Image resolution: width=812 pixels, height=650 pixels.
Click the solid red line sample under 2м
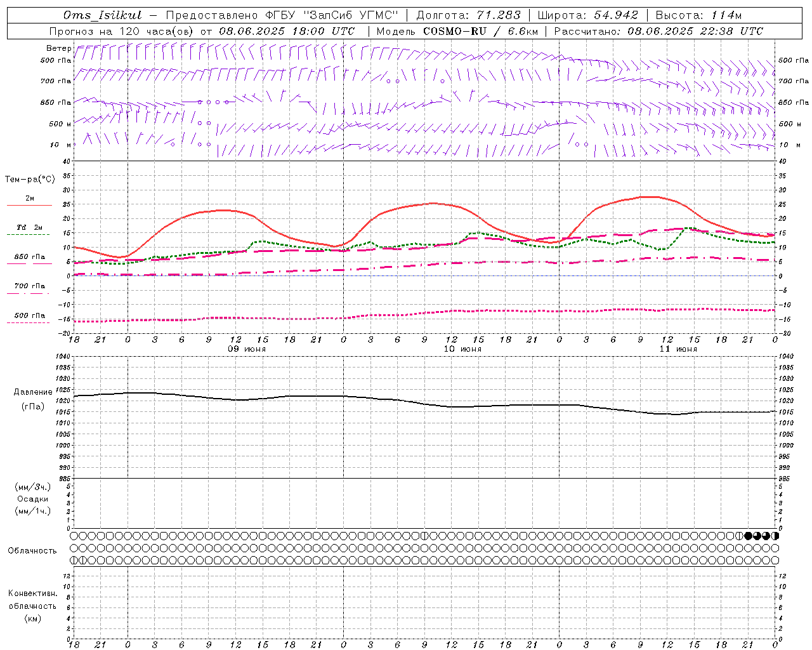pos(29,206)
